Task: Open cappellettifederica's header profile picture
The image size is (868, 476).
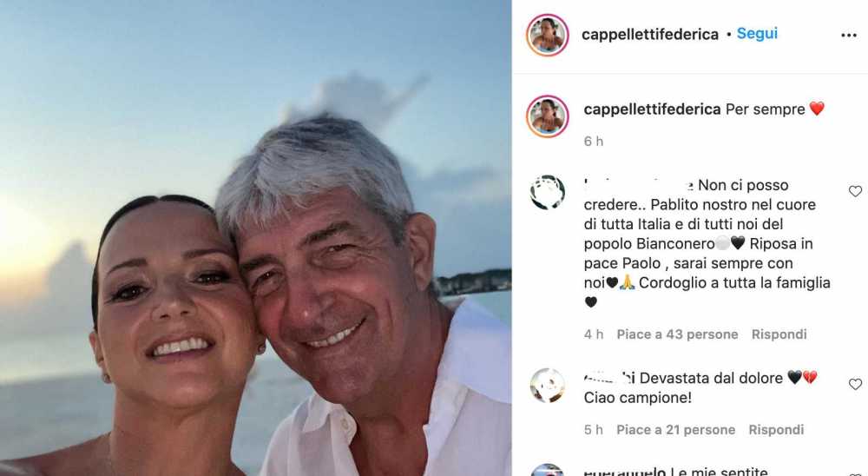Action: 548,35
